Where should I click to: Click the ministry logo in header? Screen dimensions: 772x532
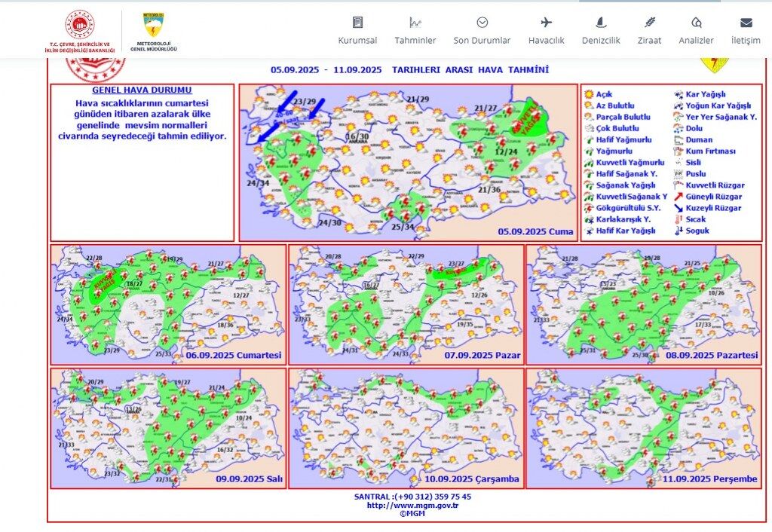tap(79, 31)
